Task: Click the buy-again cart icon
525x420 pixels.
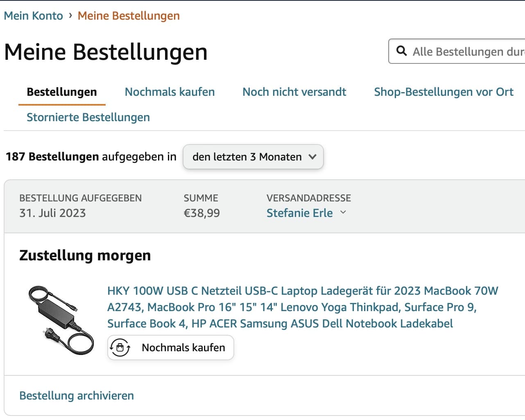Action: coord(120,348)
